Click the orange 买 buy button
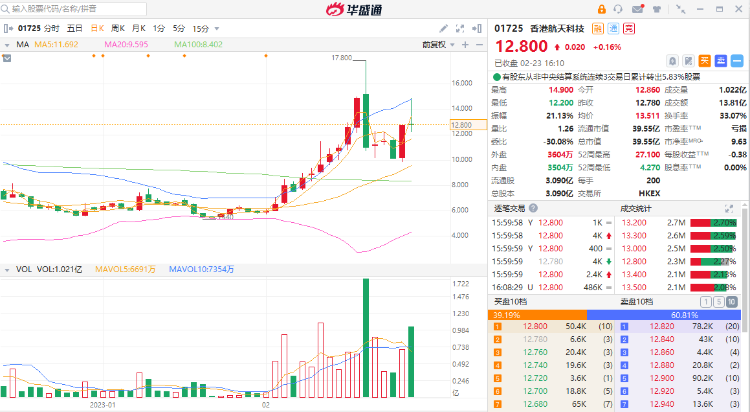 click(x=705, y=61)
